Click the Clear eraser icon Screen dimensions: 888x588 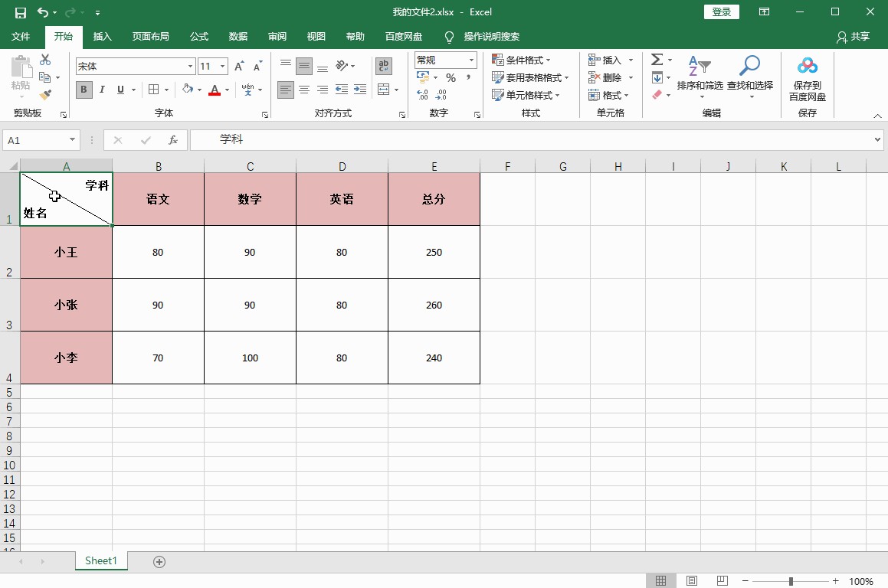(x=657, y=94)
